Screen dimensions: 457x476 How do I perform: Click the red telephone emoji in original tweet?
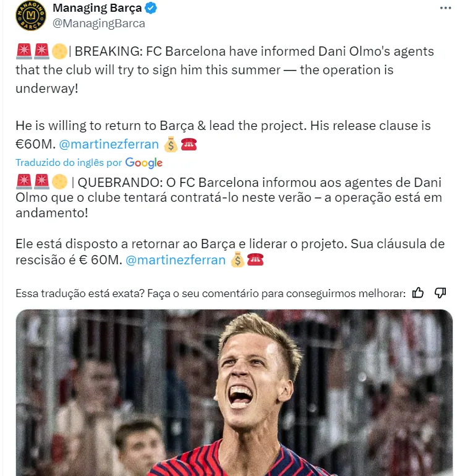(189, 144)
